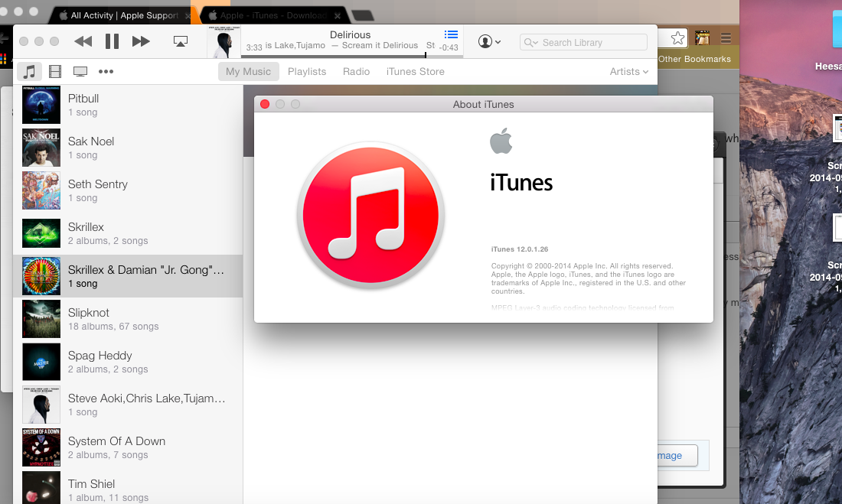Click the iTunes logo in About window
This screenshot has height=504, width=842.
[370, 215]
